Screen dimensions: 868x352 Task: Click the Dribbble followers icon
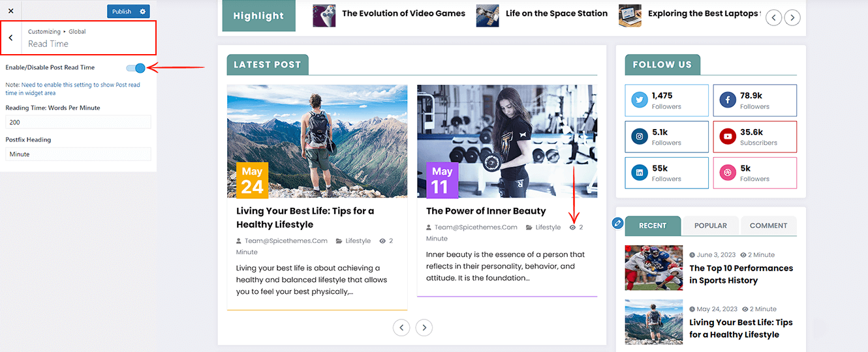[x=728, y=173]
